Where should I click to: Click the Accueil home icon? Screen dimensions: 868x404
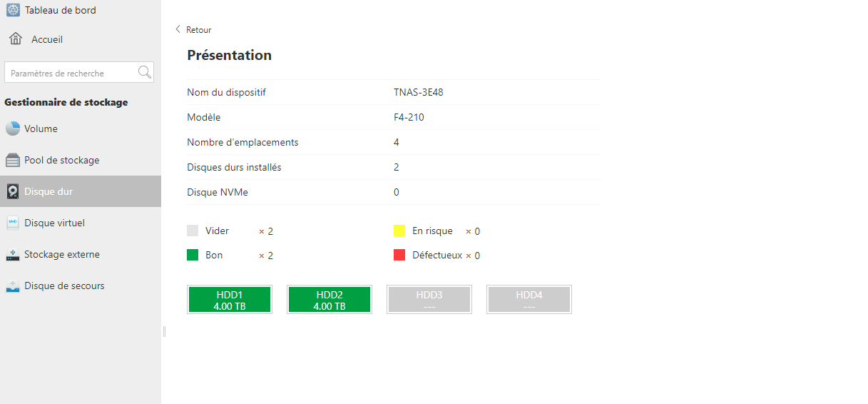click(x=16, y=39)
